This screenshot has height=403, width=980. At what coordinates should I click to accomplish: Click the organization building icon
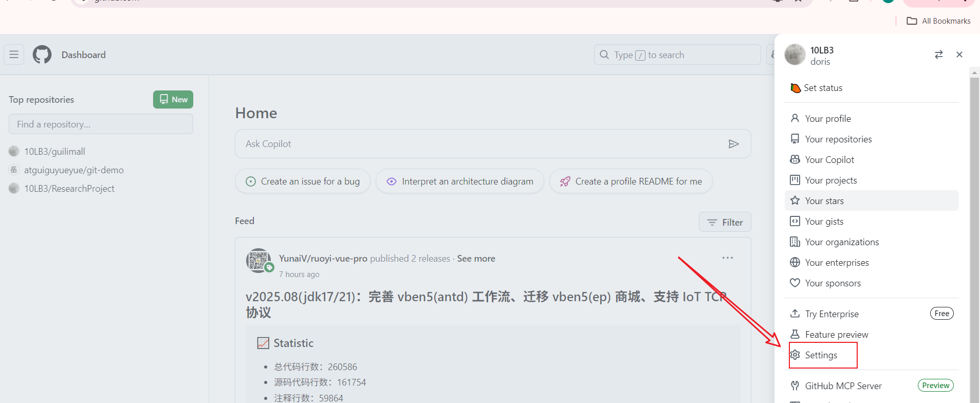click(x=795, y=242)
